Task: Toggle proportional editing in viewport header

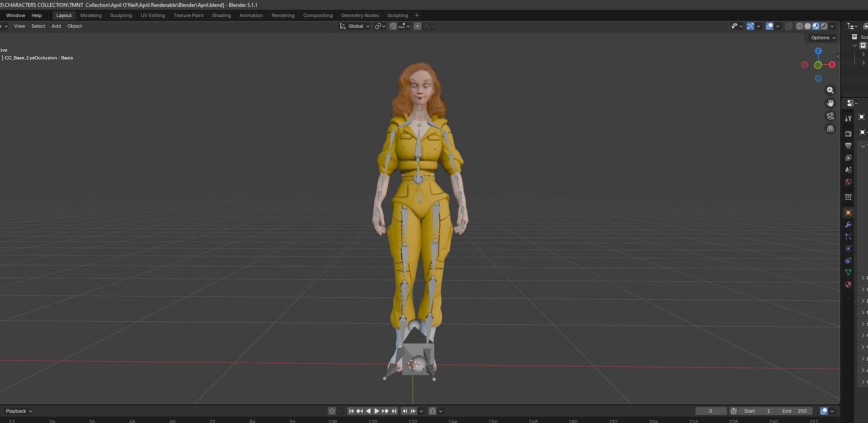Action: (x=417, y=26)
